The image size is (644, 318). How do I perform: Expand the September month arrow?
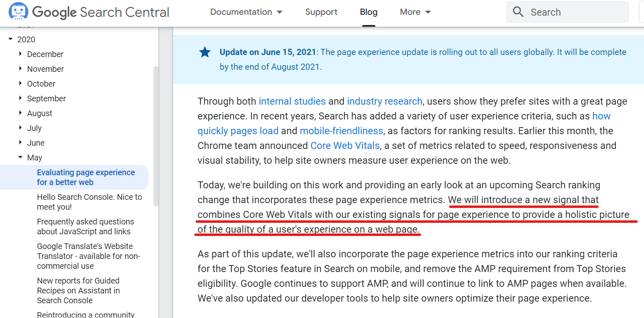21,98
